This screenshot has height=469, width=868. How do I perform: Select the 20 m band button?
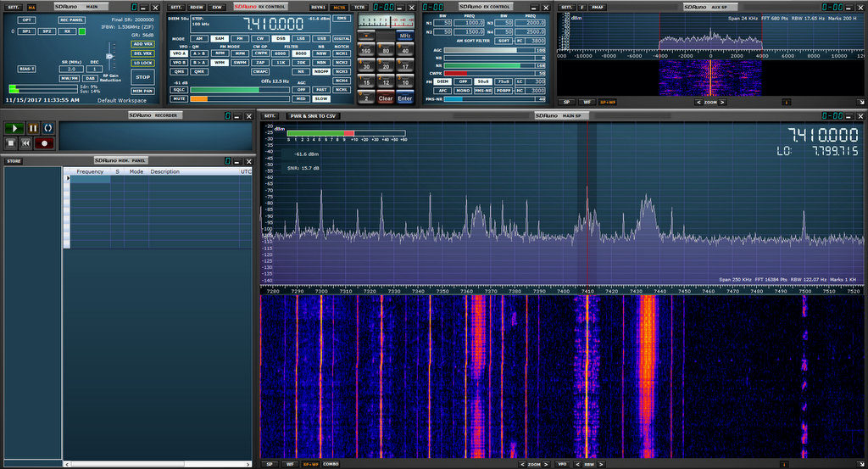pyautogui.click(x=386, y=66)
